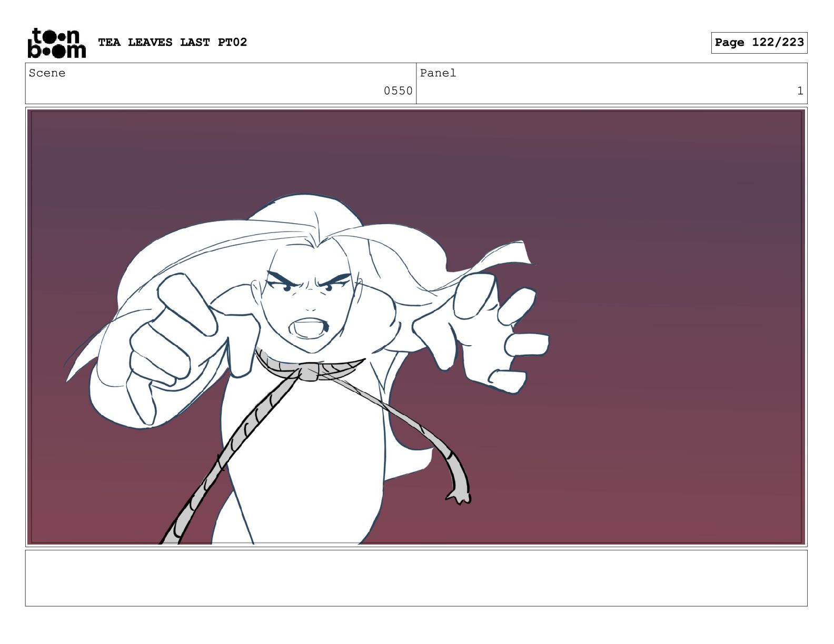Click the 'Page 122/223' indicator
This screenshot has height=644, width=834.
[759, 43]
